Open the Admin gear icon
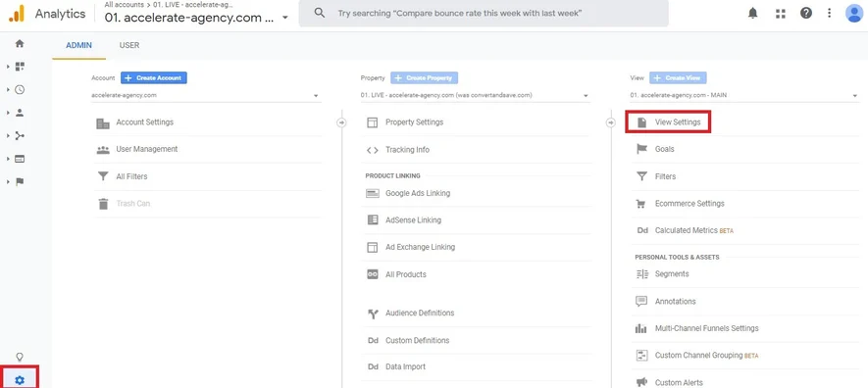Screen dimensions: 868x388 coord(20,380)
